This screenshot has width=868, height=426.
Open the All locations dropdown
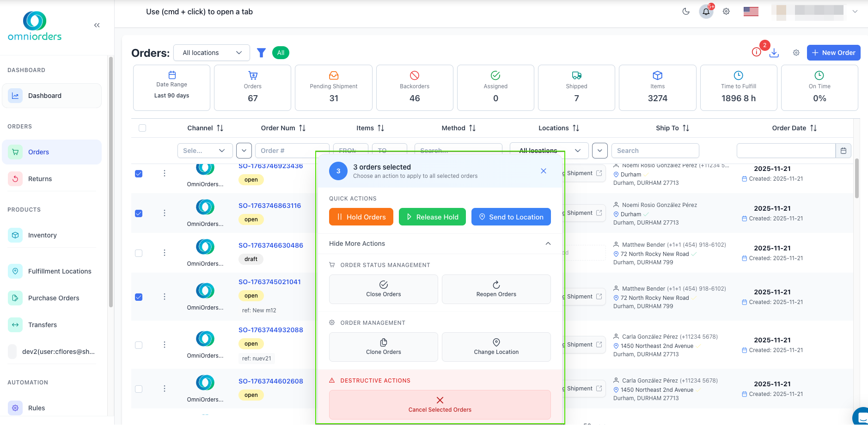pyautogui.click(x=211, y=53)
